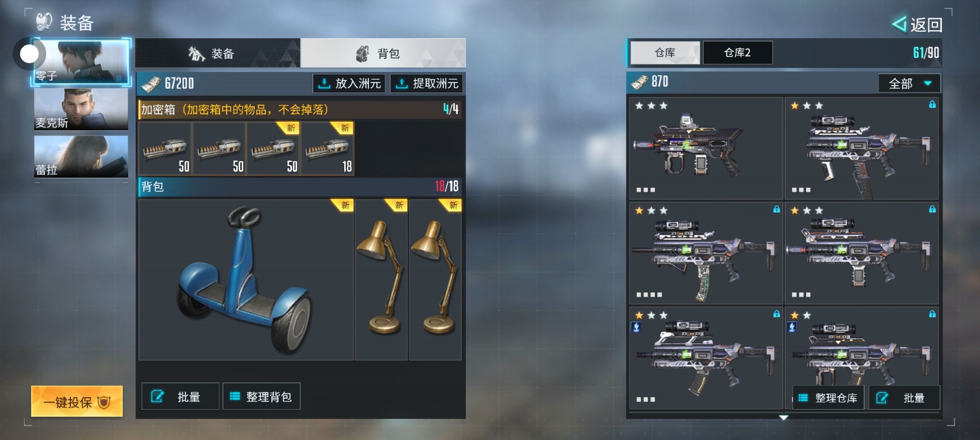Click the 整理背包 sort backpack button

261,396
